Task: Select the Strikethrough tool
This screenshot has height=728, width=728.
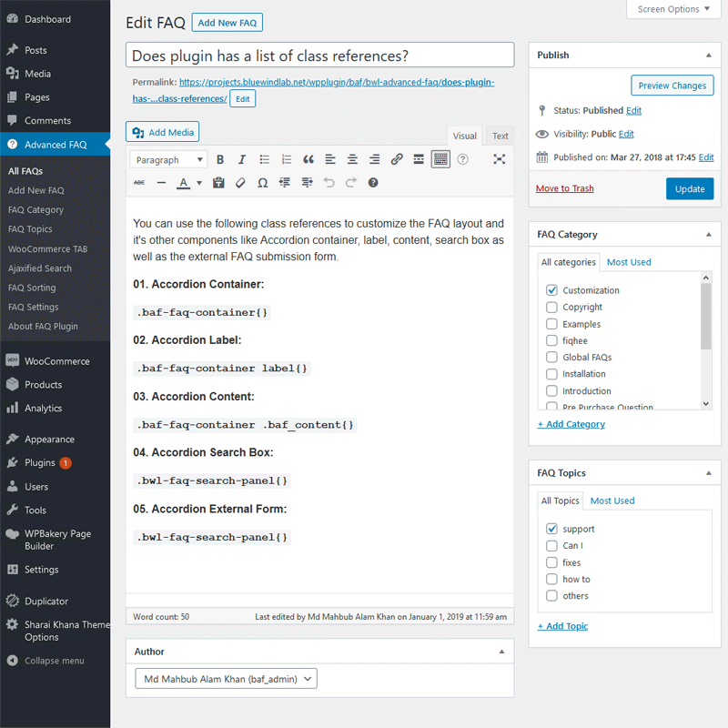Action: pos(139,182)
